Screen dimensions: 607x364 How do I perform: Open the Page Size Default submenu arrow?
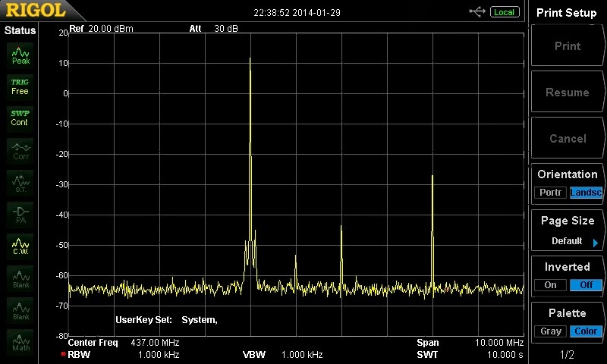click(596, 243)
